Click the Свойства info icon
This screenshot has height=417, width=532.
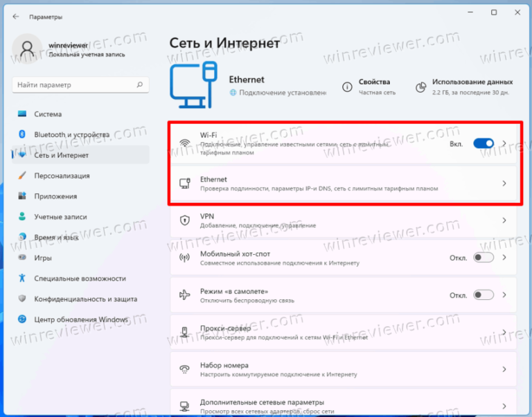point(346,87)
